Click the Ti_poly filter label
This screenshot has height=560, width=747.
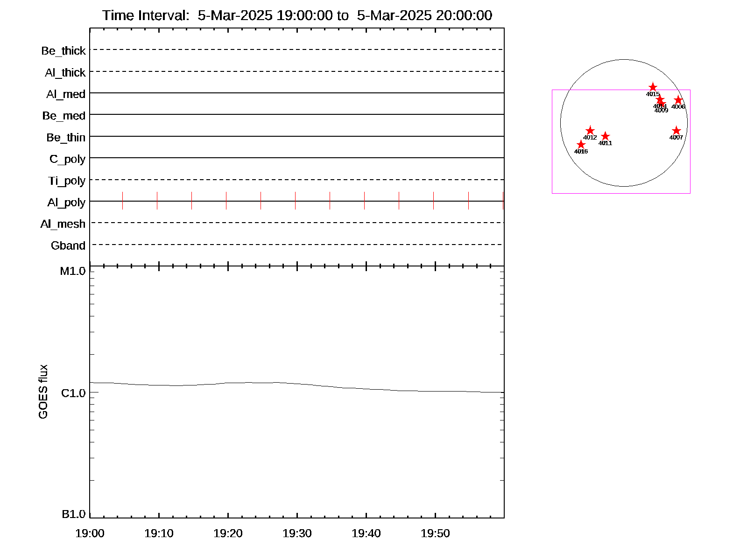tap(67, 181)
